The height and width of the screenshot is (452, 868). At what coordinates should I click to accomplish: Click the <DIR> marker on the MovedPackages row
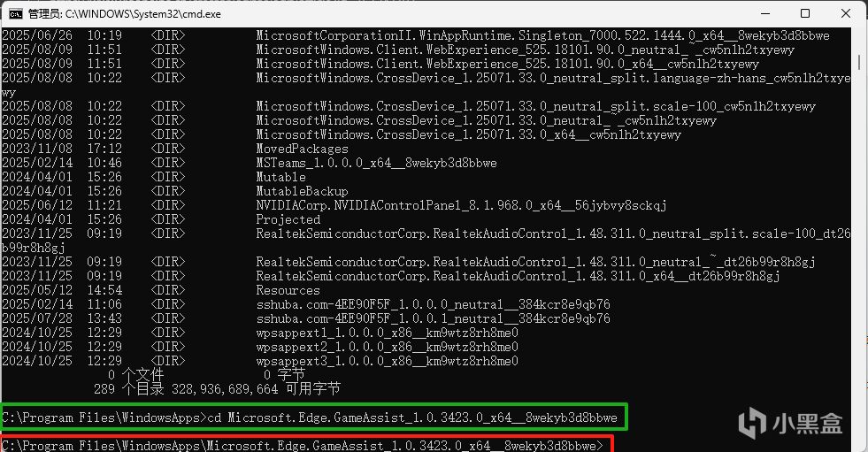coord(168,149)
